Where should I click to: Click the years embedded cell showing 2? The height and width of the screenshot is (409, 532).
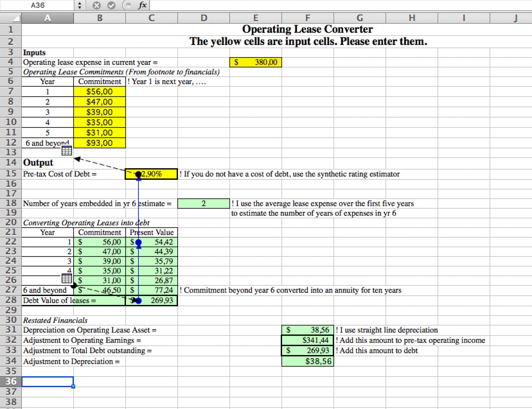coord(204,204)
